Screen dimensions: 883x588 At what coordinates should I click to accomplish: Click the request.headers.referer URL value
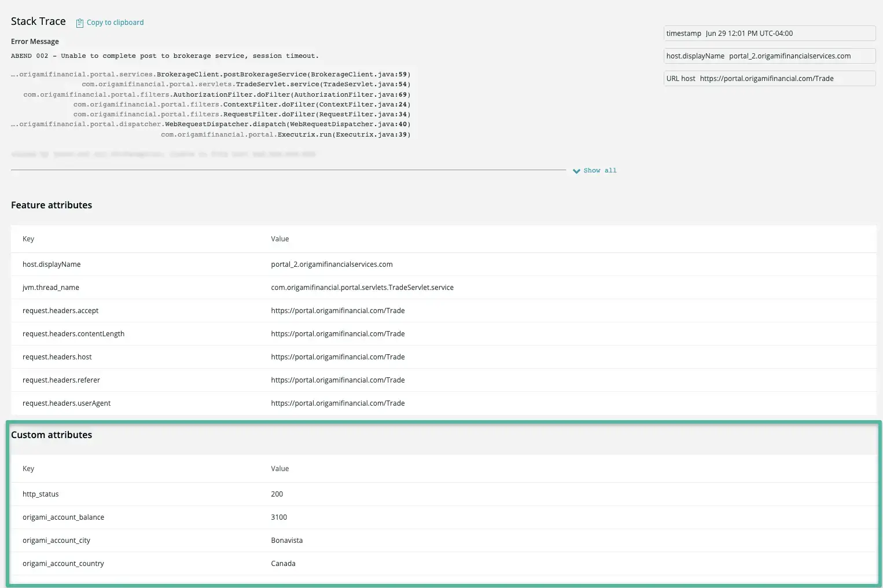(x=337, y=380)
